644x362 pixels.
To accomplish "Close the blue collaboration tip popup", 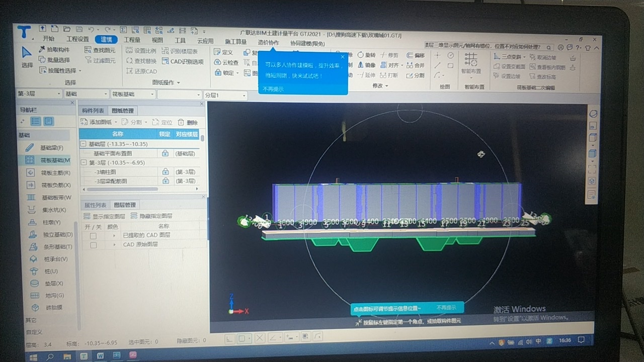I will 343,57.
